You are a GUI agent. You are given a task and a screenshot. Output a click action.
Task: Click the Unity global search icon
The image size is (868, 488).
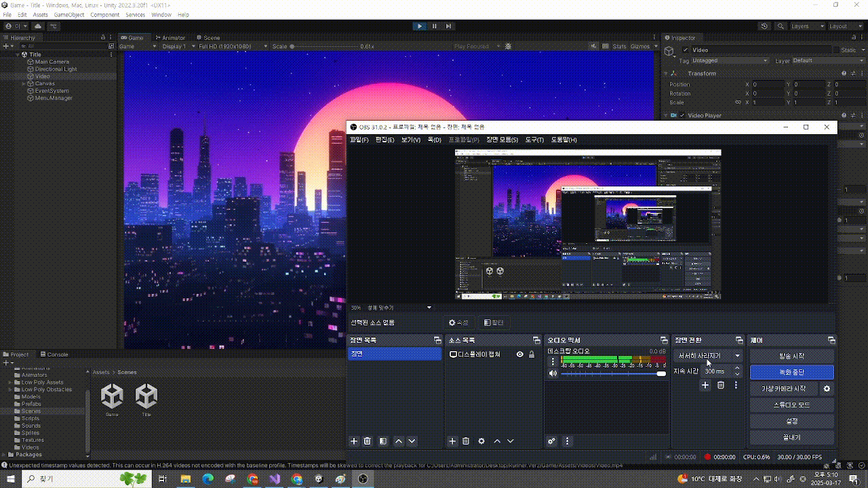tap(780, 26)
